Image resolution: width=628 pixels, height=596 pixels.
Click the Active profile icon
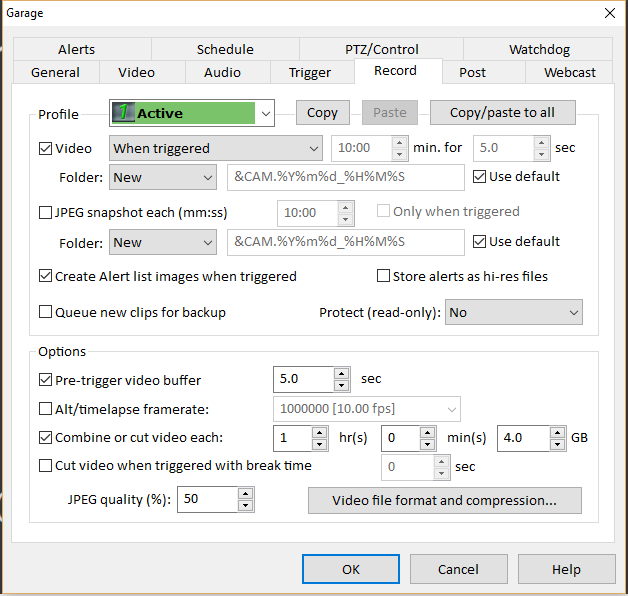[123, 113]
